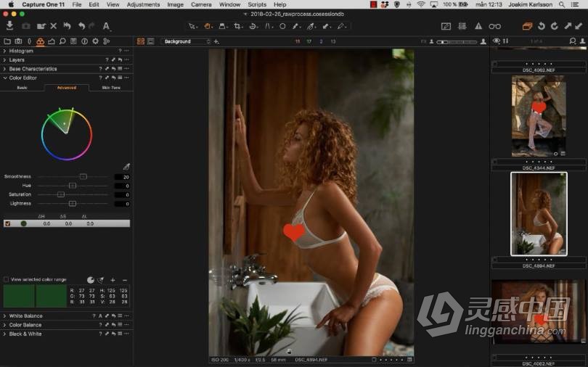This screenshot has width=588, height=367.
Task: Select the Crop tool
Action: pyautogui.click(x=237, y=26)
